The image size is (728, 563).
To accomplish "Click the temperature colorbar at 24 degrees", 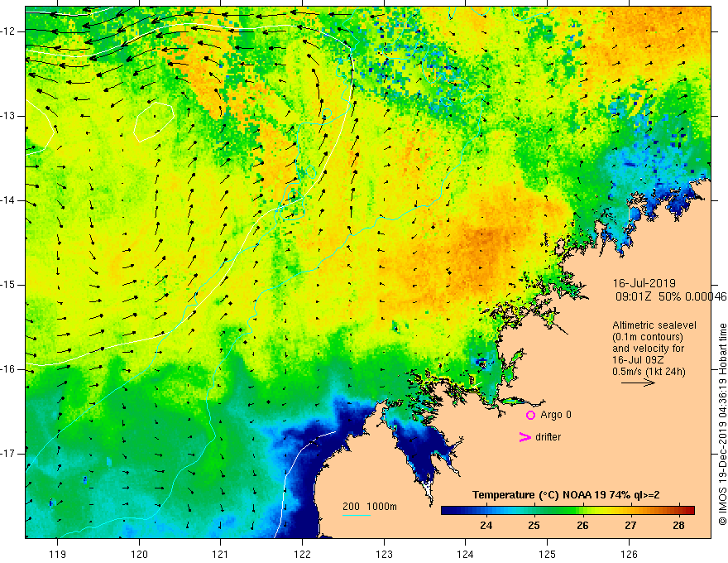I will coord(486,511).
